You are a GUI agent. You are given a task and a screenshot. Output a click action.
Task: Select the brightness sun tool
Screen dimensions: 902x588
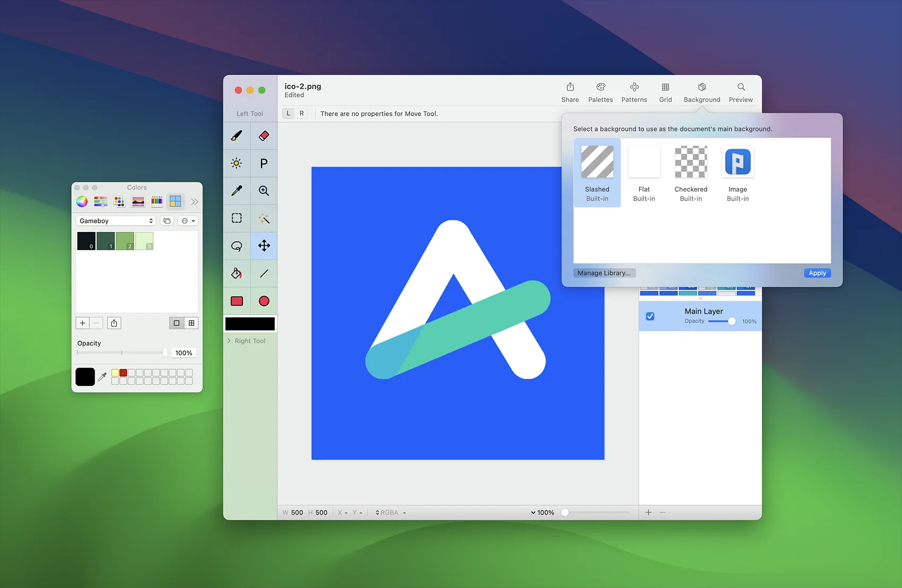[237, 163]
